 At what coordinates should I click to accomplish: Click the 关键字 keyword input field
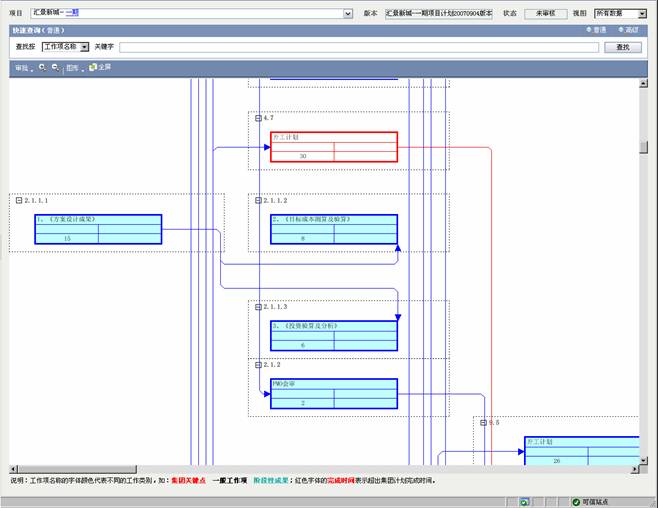[360, 47]
